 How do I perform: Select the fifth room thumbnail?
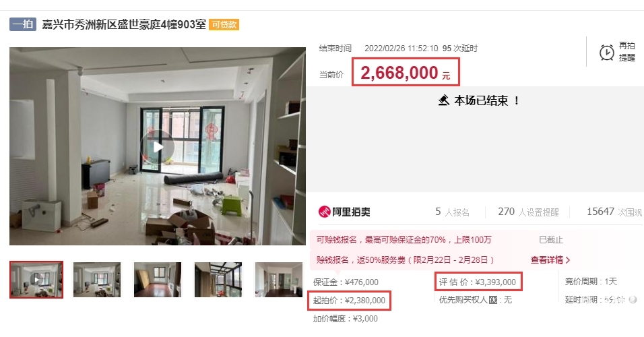coord(278,280)
